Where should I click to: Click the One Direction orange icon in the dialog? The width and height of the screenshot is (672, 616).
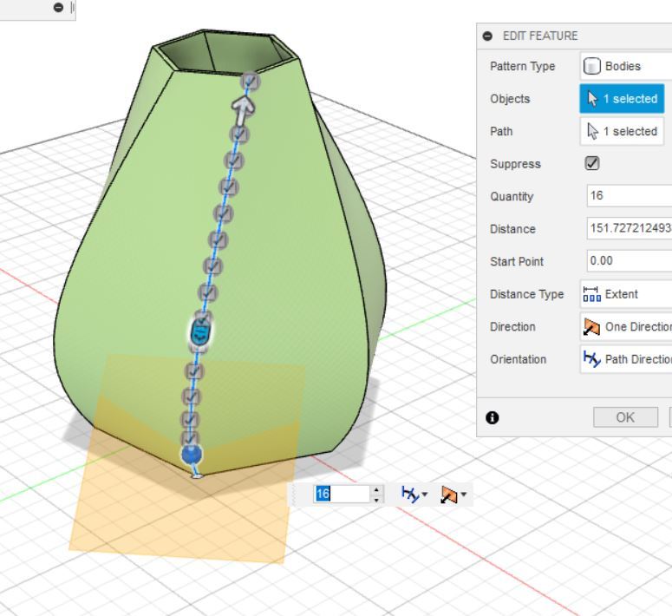[592, 327]
